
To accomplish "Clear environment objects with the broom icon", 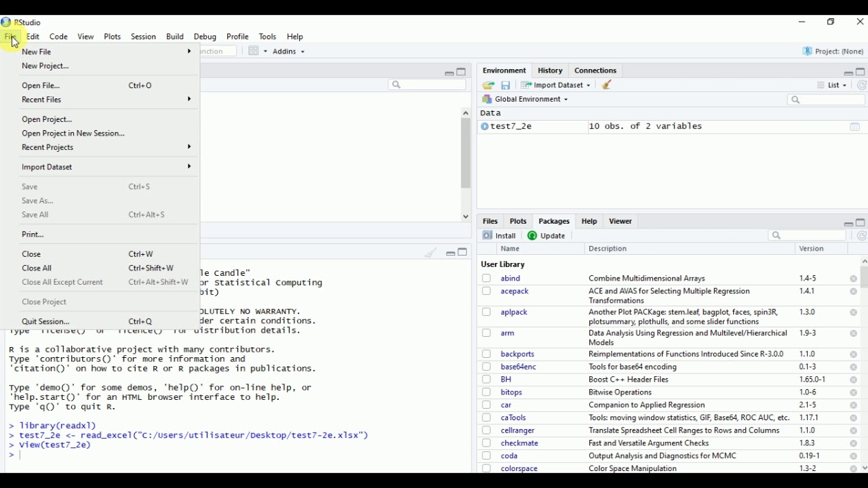I will 608,85.
